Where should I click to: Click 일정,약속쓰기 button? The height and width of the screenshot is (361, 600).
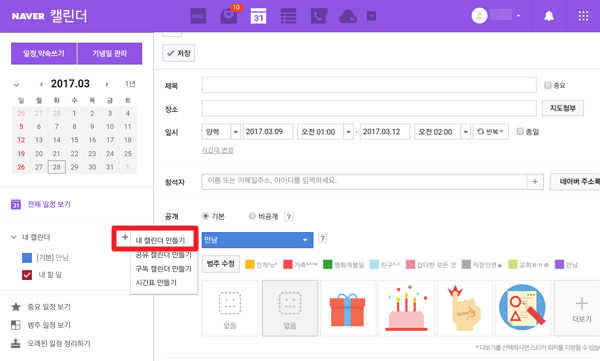pos(44,54)
